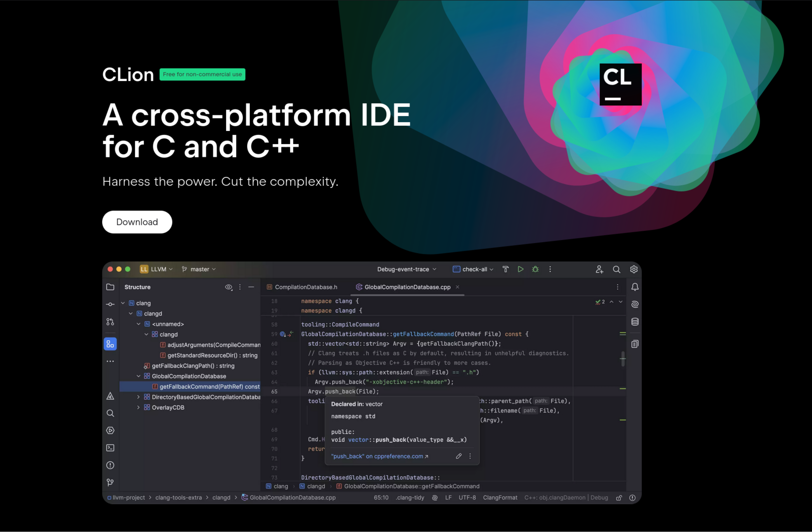Open the Notifications bell icon
This screenshot has height=532, width=812.
(x=635, y=287)
